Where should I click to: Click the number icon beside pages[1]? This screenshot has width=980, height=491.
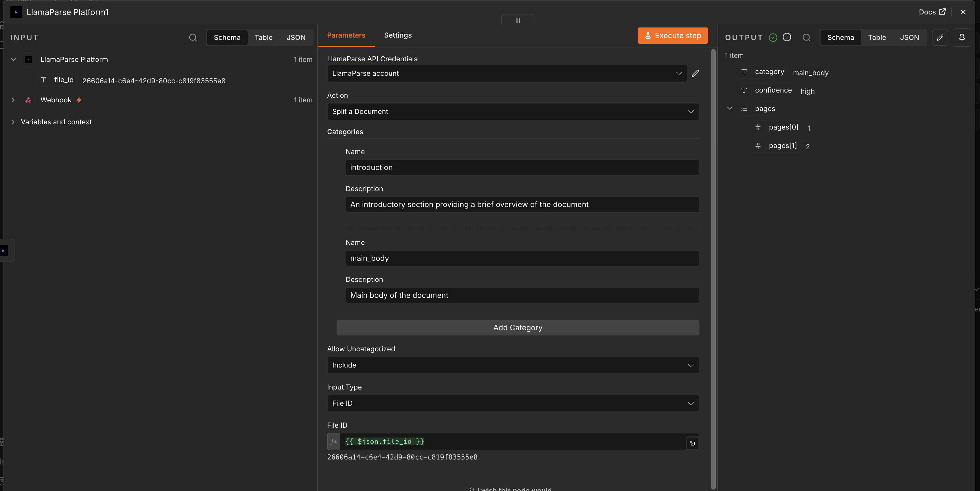(x=758, y=145)
